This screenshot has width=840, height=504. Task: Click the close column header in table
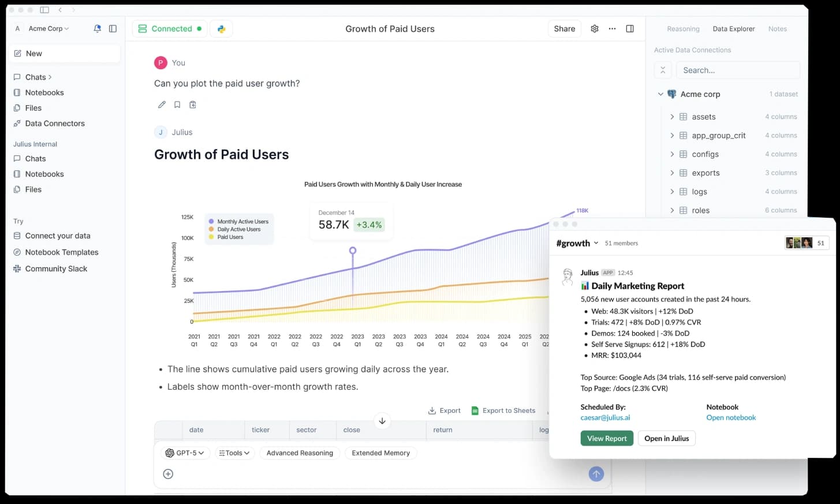[352, 430]
